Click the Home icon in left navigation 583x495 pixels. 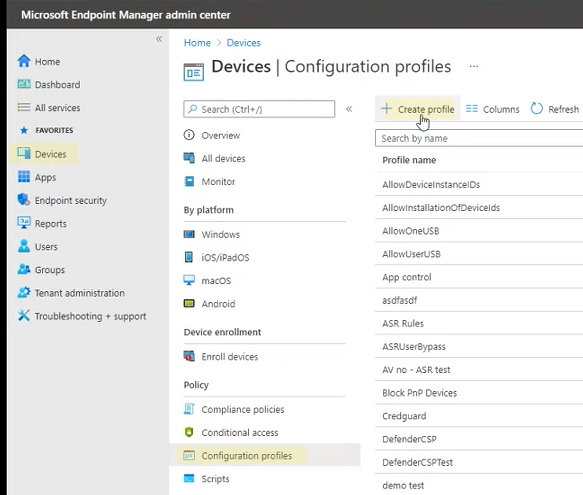(24, 61)
